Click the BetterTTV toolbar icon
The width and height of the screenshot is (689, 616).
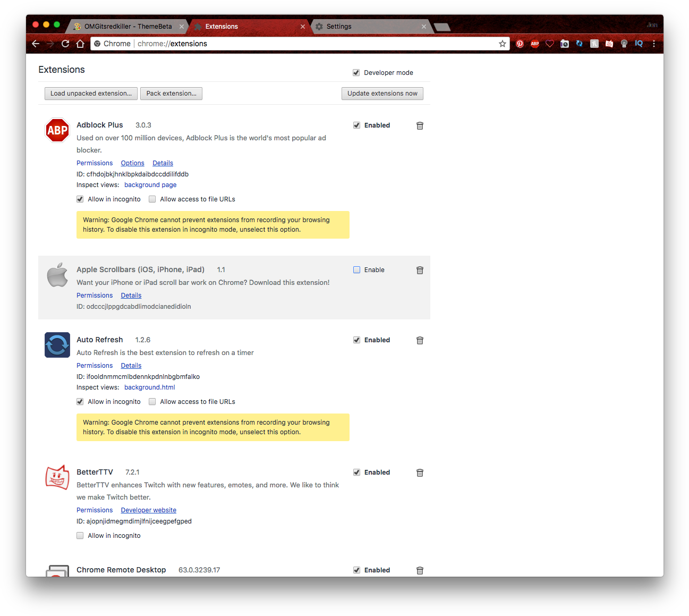(x=609, y=44)
